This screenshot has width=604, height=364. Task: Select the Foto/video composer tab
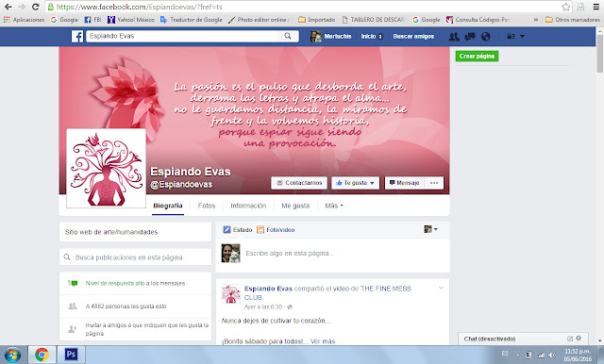[x=276, y=230]
